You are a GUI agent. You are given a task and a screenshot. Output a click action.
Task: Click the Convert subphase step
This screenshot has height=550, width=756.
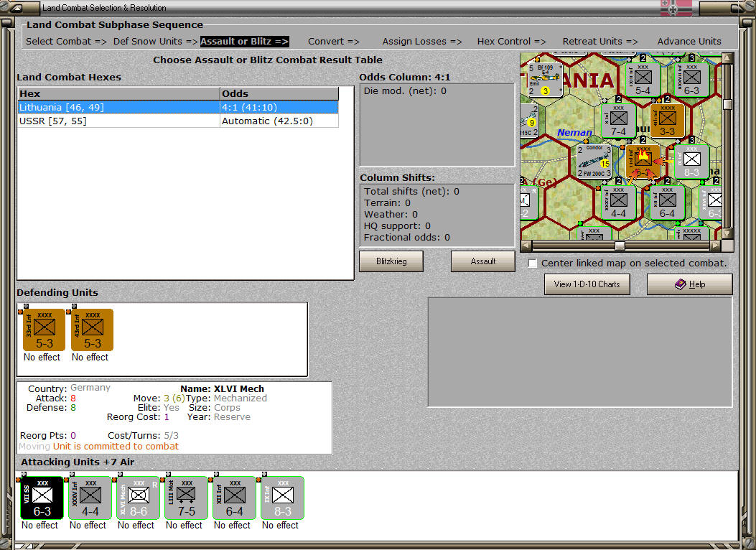tap(334, 42)
